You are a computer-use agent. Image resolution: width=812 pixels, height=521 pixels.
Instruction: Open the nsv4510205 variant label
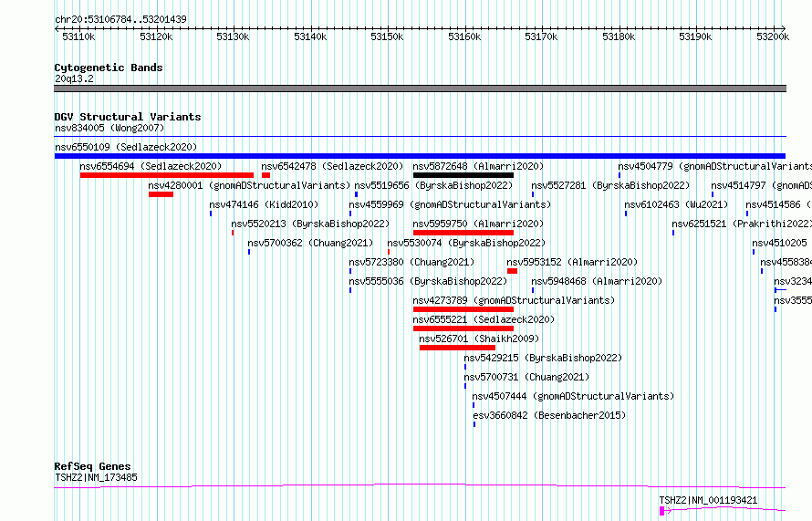(779, 243)
